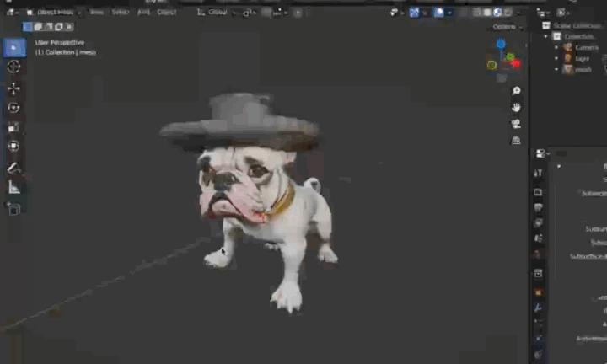Open the shading options dropdown arrow

518,13
